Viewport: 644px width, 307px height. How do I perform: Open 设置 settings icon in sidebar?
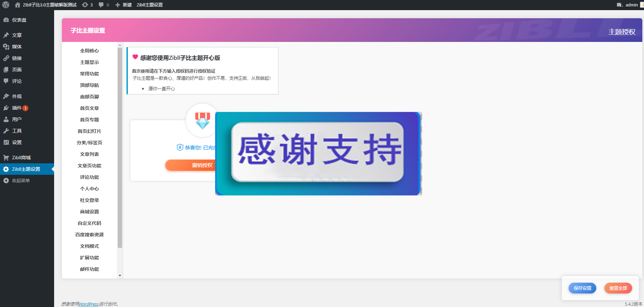pyautogui.click(x=6, y=142)
